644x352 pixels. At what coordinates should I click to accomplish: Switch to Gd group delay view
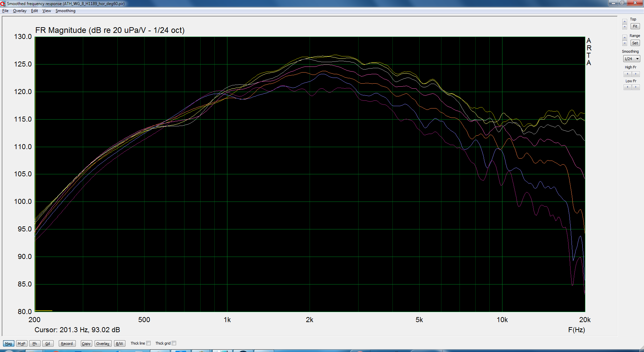click(48, 344)
